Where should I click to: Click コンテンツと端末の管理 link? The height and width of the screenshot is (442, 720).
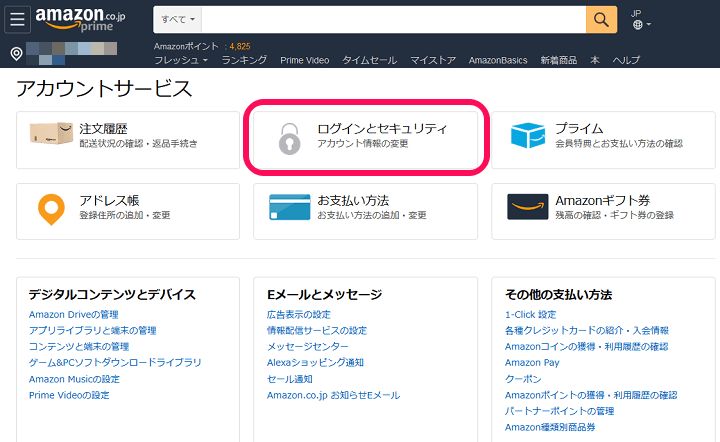[79, 347]
